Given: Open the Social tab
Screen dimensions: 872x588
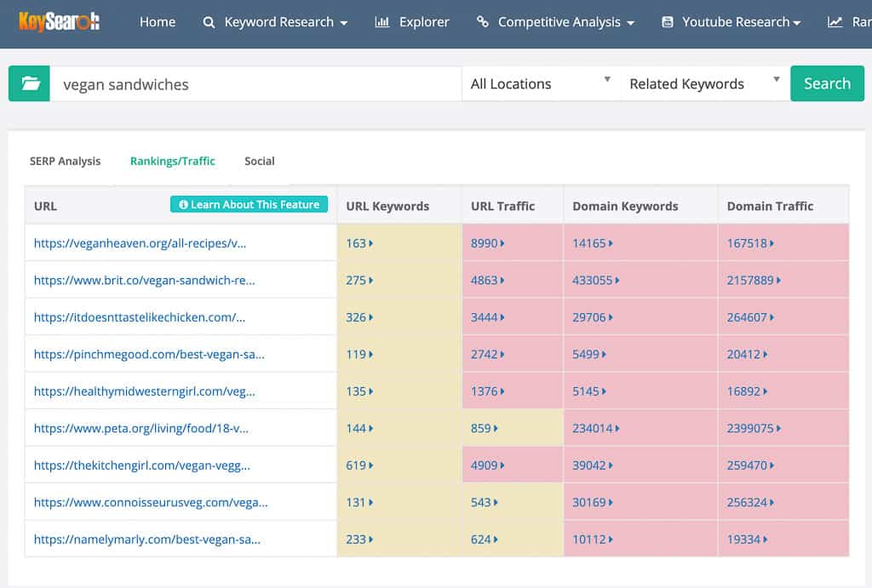Looking at the screenshot, I should pos(259,161).
